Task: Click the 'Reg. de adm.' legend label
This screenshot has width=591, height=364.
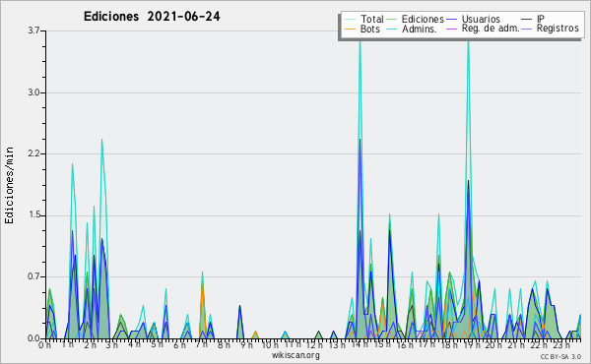Action: 491,29
